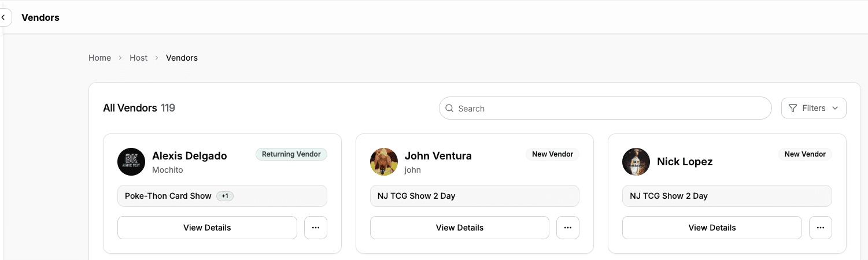Click Alexis Delgado's avatar image
Image resolution: width=868 pixels, height=260 pixels.
tap(131, 162)
